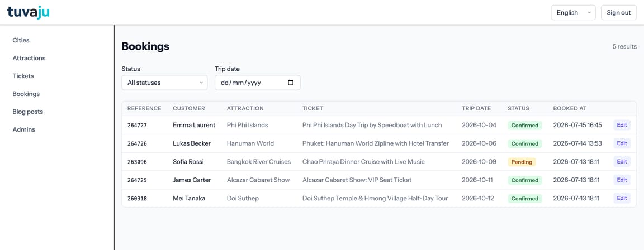
Task: Select reference number 264726
Action: 137,144
